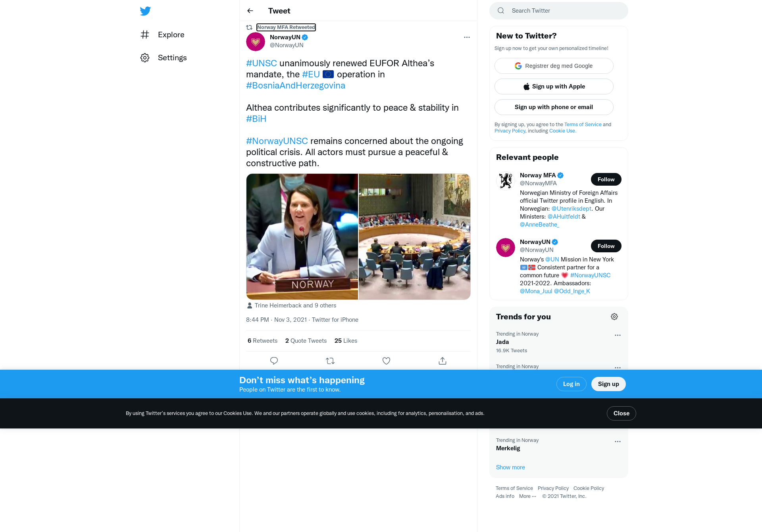Click the Search Twitter field

[558, 11]
